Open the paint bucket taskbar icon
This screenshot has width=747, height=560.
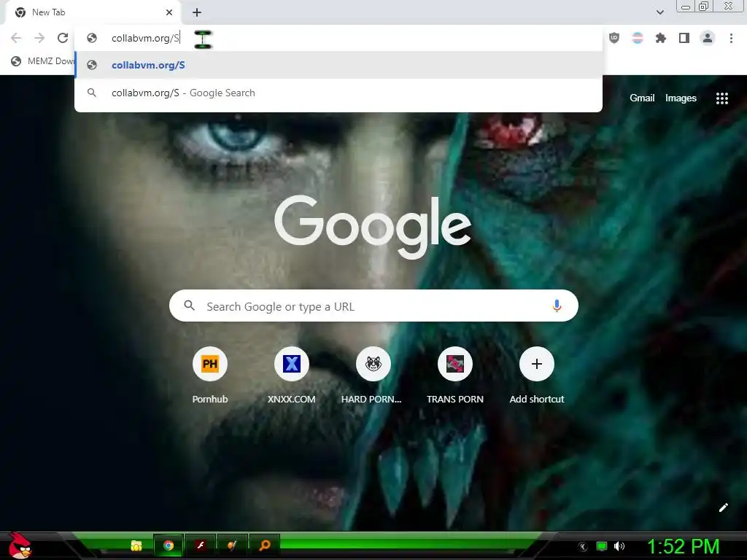pos(233,545)
